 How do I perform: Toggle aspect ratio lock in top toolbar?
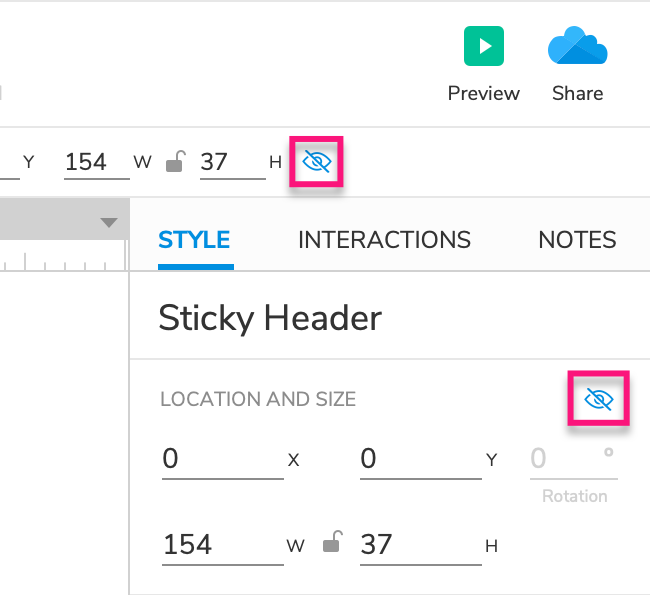click(x=175, y=162)
